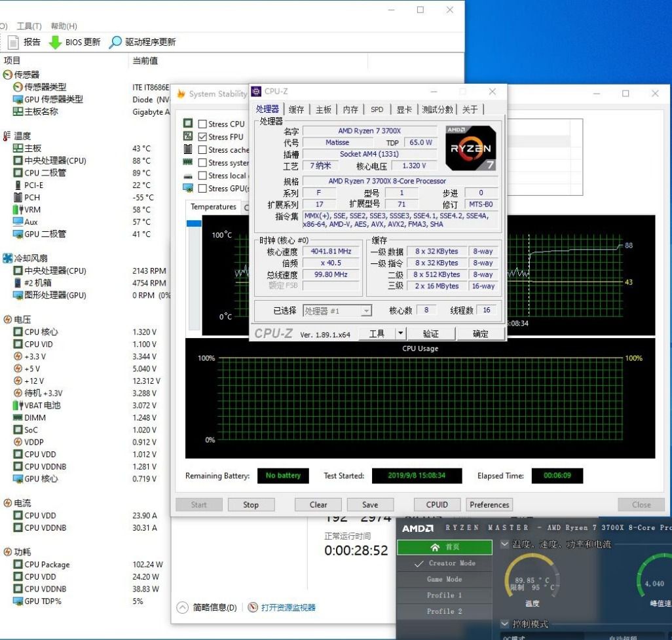Click the AMD Ryzen 7 logo in CPU-Z

coord(470,147)
